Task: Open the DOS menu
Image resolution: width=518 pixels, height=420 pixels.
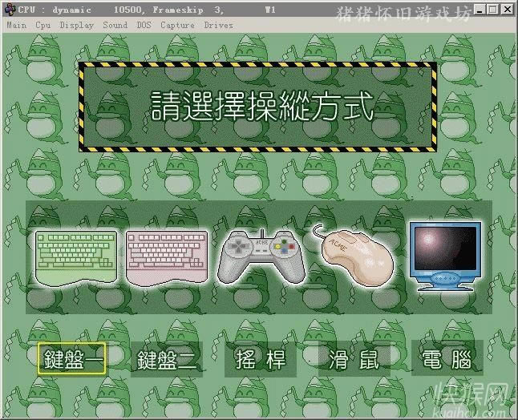Action: tap(144, 25)
